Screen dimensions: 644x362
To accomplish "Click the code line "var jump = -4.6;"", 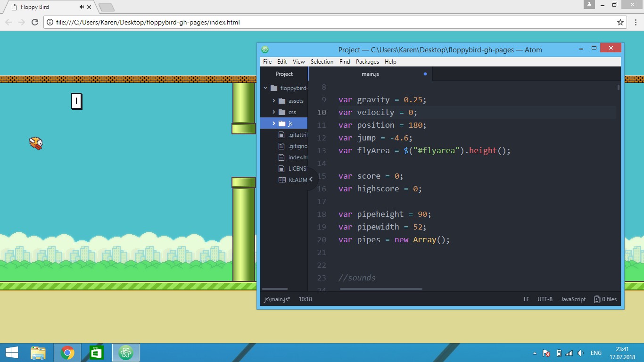I will tap(375, 138).
